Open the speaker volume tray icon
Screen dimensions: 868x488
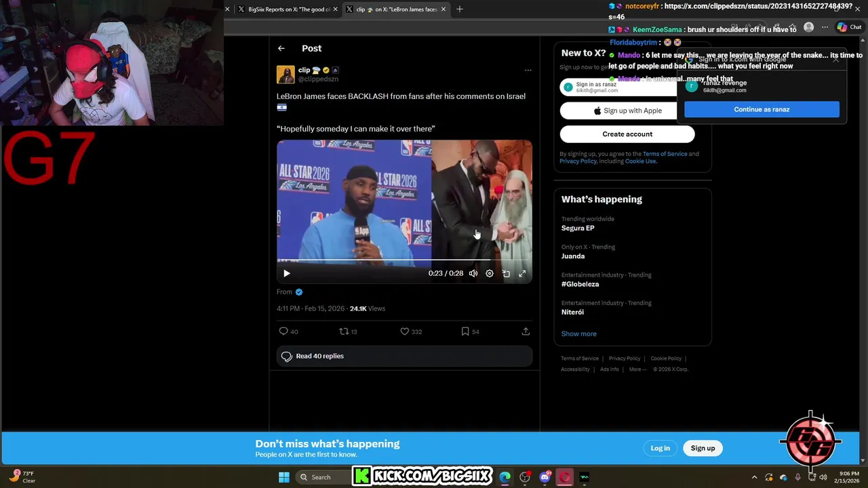pos(823,477)
